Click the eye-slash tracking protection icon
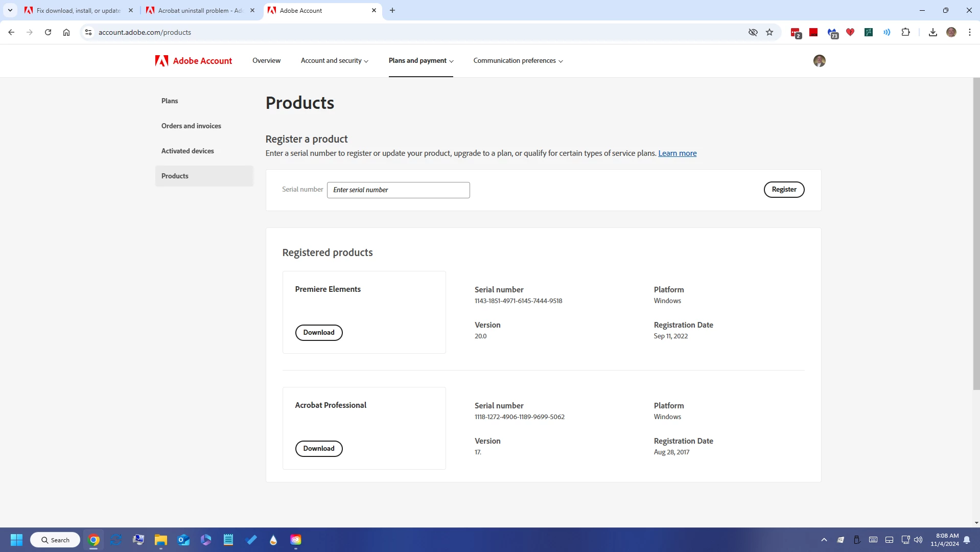Image resolution: width=980 pixels, height=552 pixels. pos(753,32)
